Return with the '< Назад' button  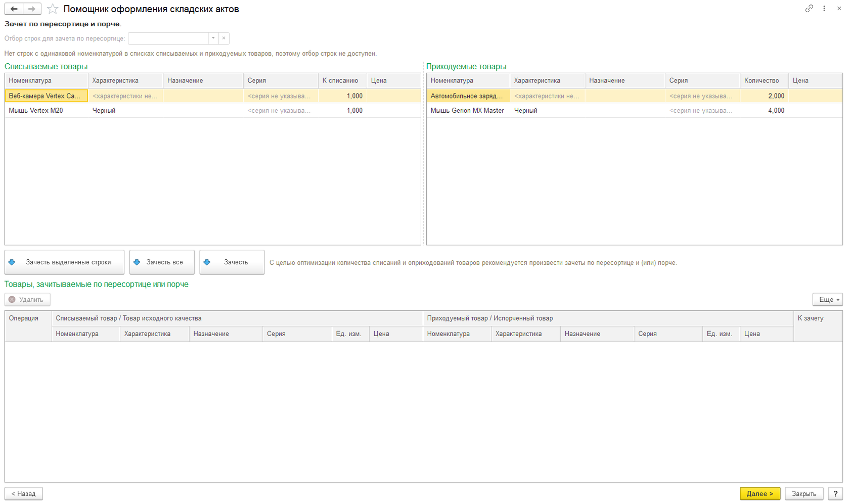coord(24,494)
